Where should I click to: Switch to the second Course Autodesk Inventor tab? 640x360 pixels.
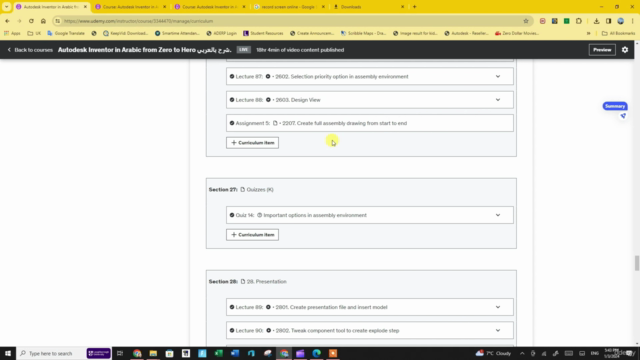click(x=131, y=7)
